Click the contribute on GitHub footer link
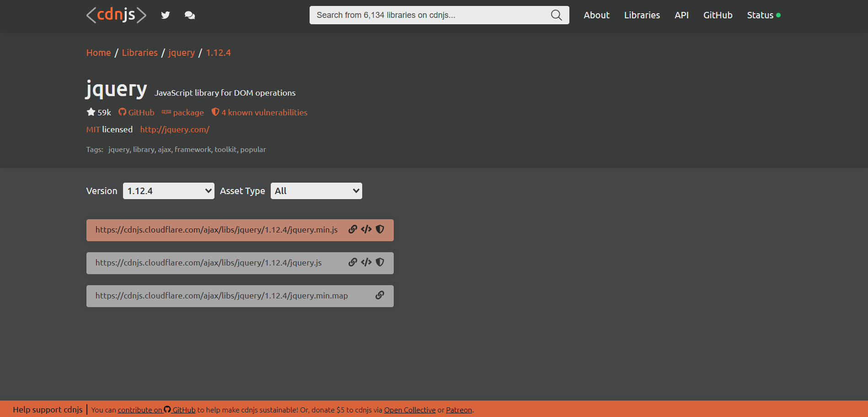The width and height of the screenshot is (868, 417). [x=157, y=410]
